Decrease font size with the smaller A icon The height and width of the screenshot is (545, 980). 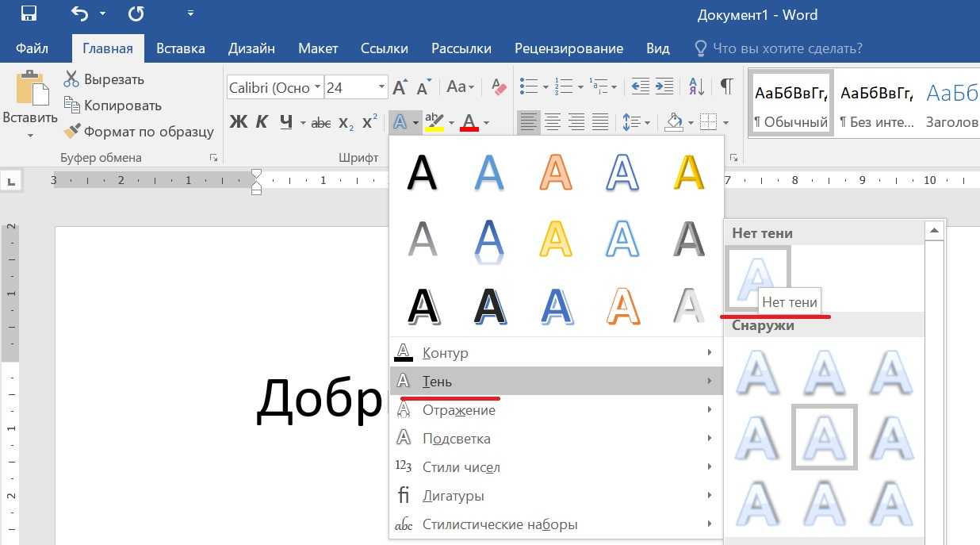pos(424,87)
